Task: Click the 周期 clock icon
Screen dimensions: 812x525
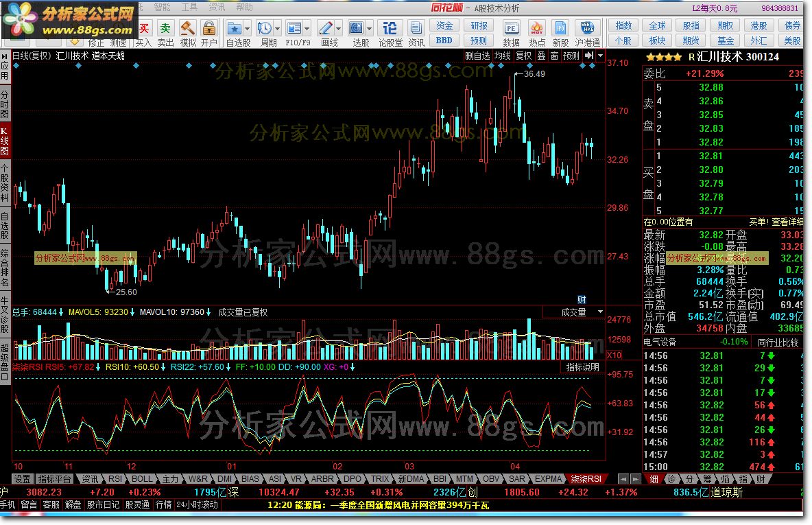Action: pyautogui.click(x=264, y=29)
